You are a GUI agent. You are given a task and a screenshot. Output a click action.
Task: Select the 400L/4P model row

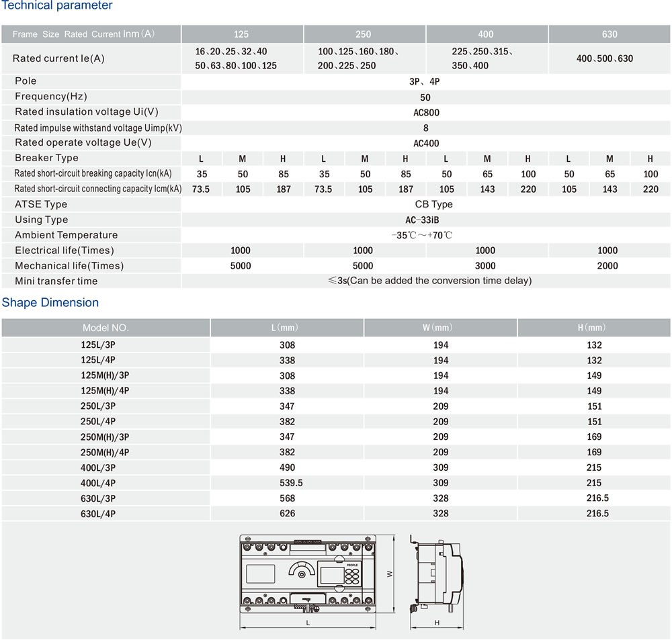[336, 483]
